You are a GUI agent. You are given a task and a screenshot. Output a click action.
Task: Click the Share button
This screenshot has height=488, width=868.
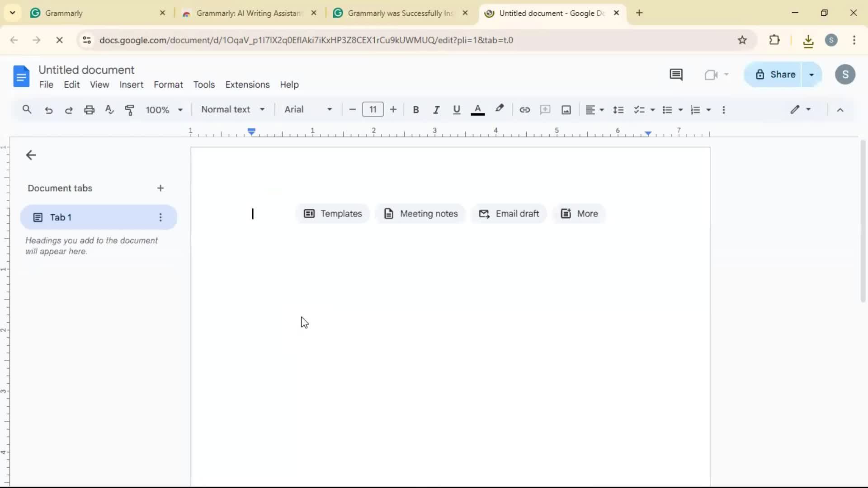[x=774, y=75]
